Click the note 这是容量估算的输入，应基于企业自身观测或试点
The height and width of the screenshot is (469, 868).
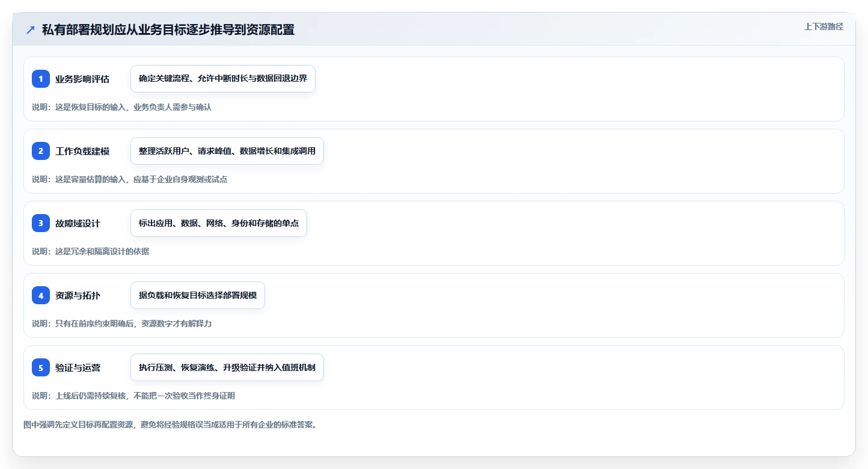click(x=141, y=179)
